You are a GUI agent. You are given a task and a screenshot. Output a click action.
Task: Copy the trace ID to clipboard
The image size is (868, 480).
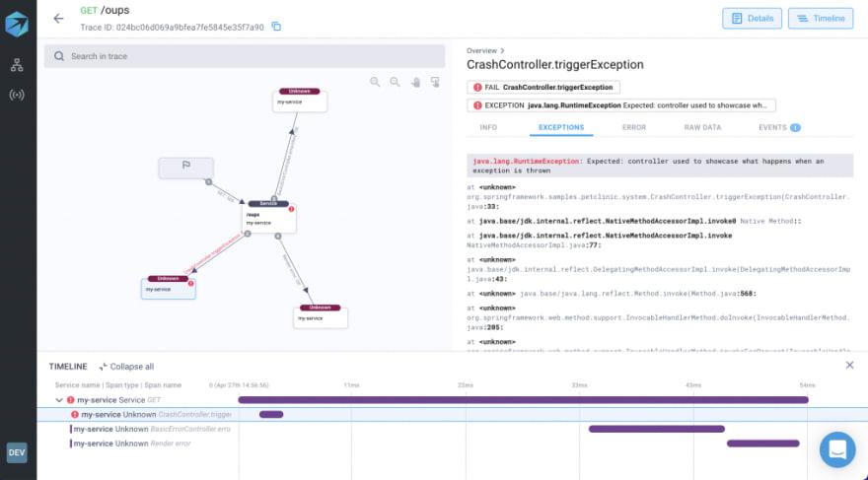point(276,27)
